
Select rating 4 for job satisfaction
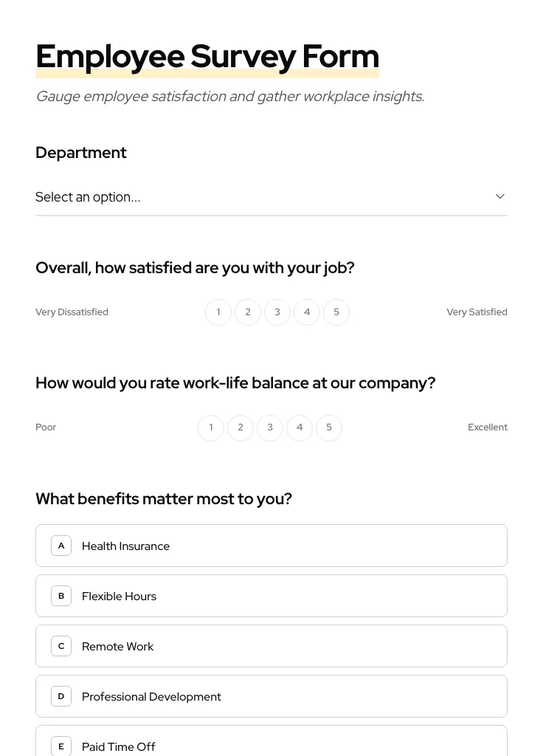307,312
